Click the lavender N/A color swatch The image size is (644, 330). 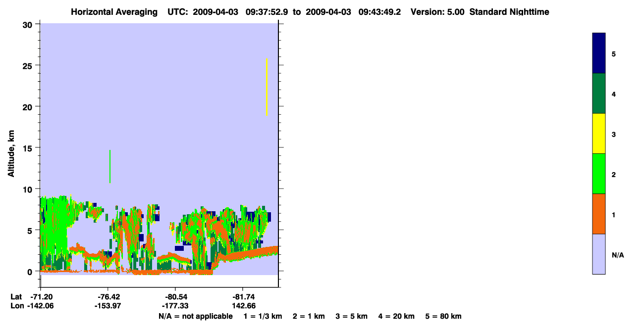click(x=599, y=254)
